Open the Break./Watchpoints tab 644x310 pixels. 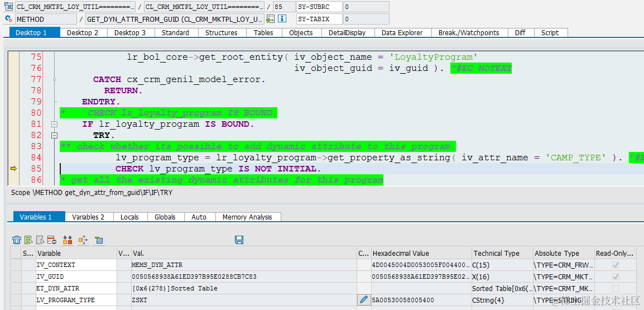click(x=469, y=32)
